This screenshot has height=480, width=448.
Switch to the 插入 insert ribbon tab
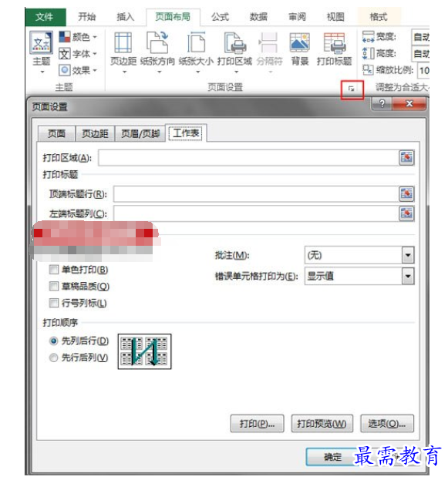click(126, 16)
